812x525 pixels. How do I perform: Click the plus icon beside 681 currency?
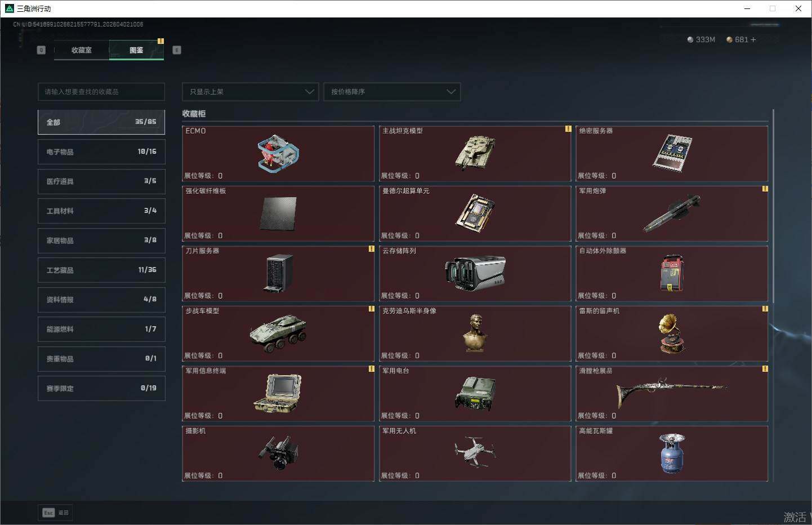753,39
